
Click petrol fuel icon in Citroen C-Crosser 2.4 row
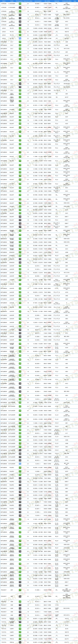pyautogui.click(x=20, y=4)
